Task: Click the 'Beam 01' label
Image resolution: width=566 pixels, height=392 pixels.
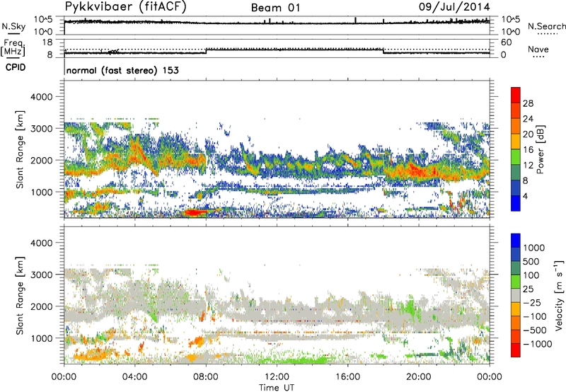Action: pyautogui.click(x=275, y=8)
